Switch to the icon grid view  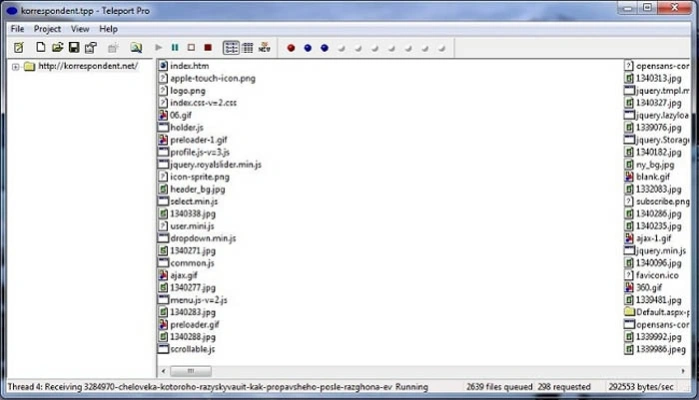pos(248,47)
